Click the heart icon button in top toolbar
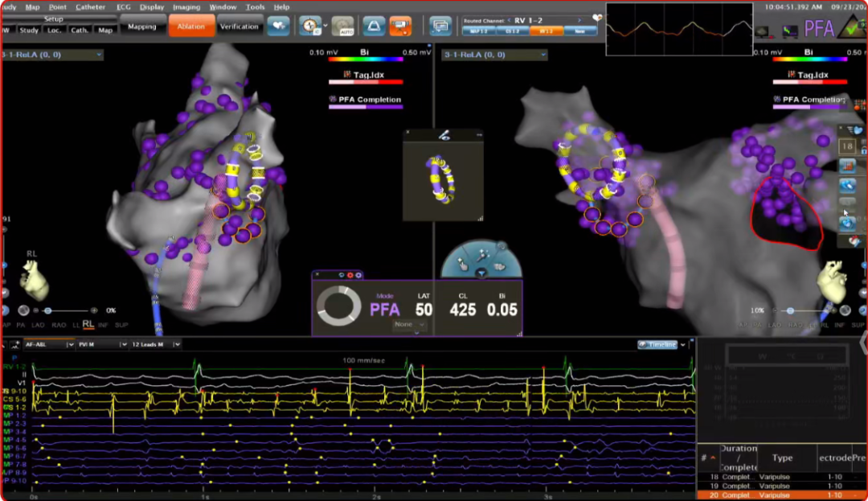Image resolution: width=868 pixels, height=501 pixels. (x=278, y=26)
